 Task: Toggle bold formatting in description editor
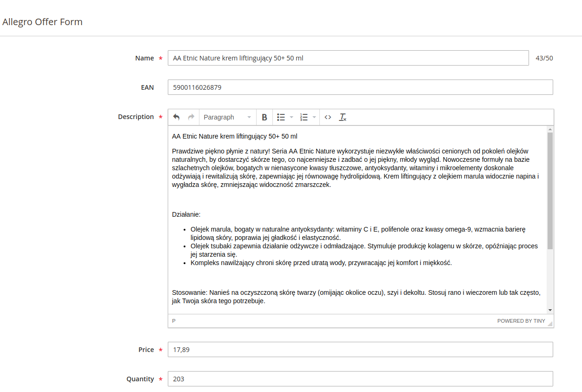click(x=264, y=117)
